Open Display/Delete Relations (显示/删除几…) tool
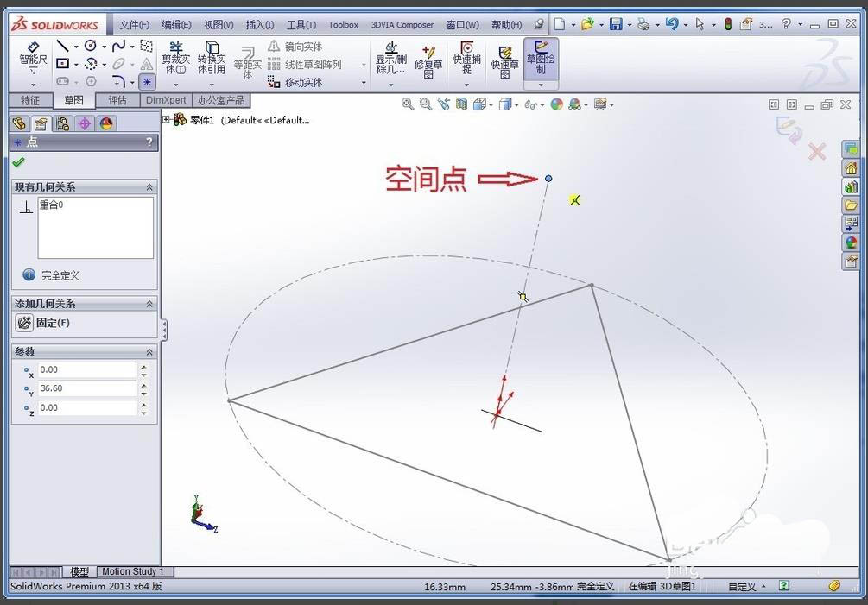The image size is (868, 605). tap(391, 58)
